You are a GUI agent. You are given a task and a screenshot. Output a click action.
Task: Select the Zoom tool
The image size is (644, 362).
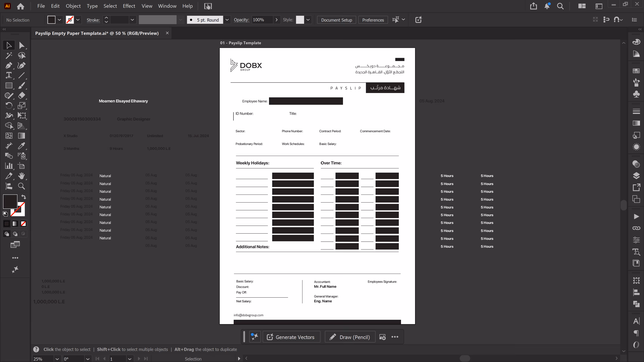pos(21,186)
